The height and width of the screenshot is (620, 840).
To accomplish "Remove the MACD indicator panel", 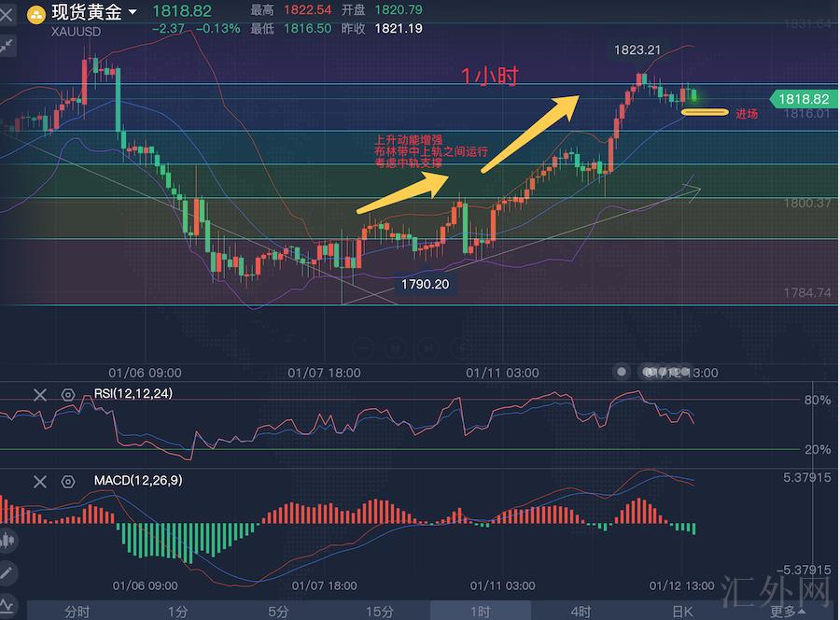I will click(39, 482).
